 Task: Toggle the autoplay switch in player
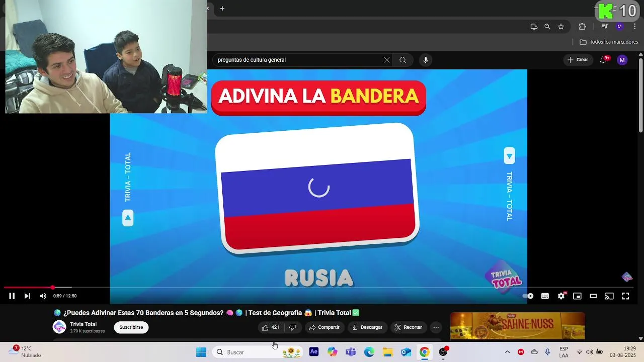click(528, 296)
